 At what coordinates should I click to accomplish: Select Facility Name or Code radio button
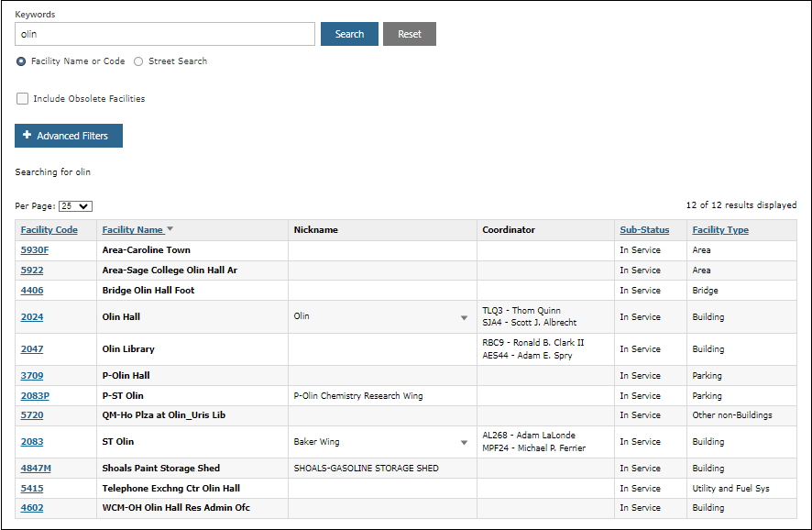pos(21,61)
